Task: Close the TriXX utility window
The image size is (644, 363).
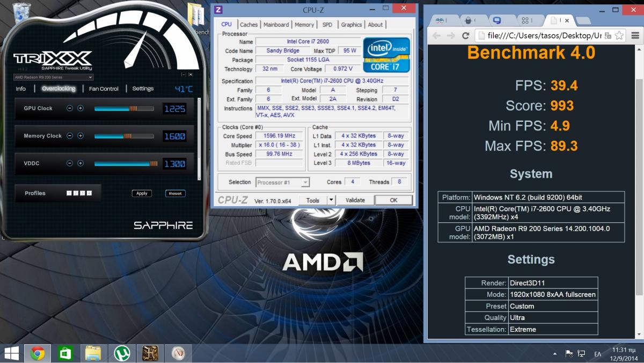Action: [190, 75]
